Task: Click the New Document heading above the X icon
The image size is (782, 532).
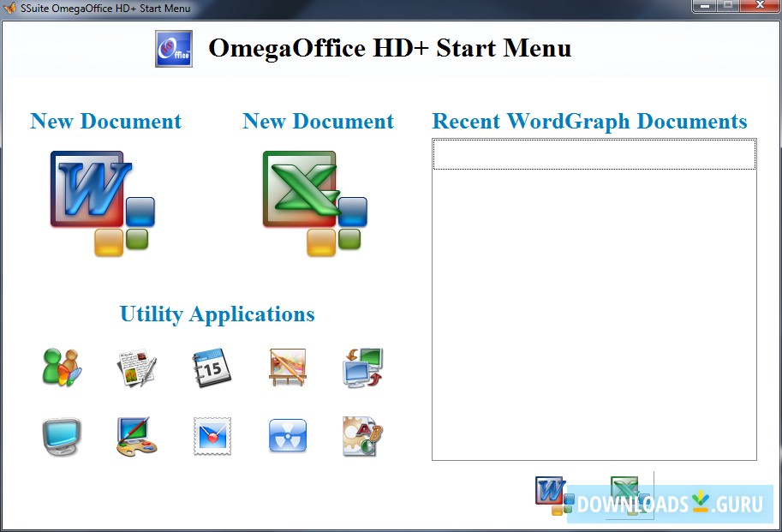Action: click(x=318, y=121)
